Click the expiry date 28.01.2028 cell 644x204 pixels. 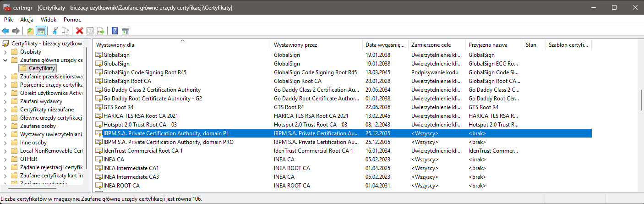click(x=378, y=81)
